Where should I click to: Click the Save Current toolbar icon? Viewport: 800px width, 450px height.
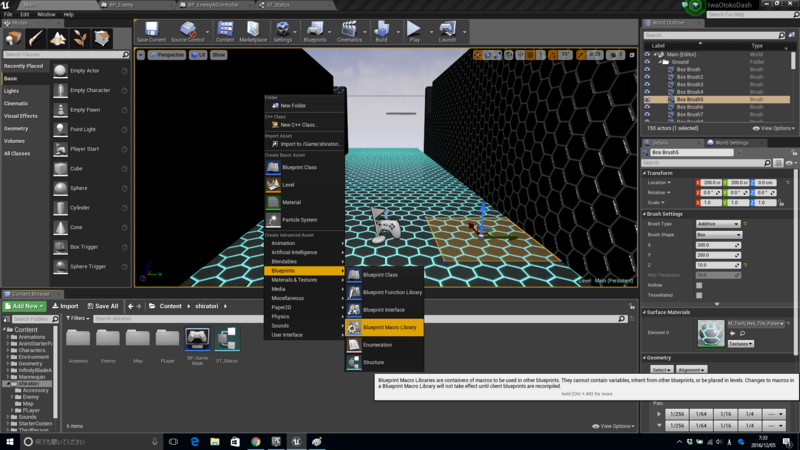(151, 32)
